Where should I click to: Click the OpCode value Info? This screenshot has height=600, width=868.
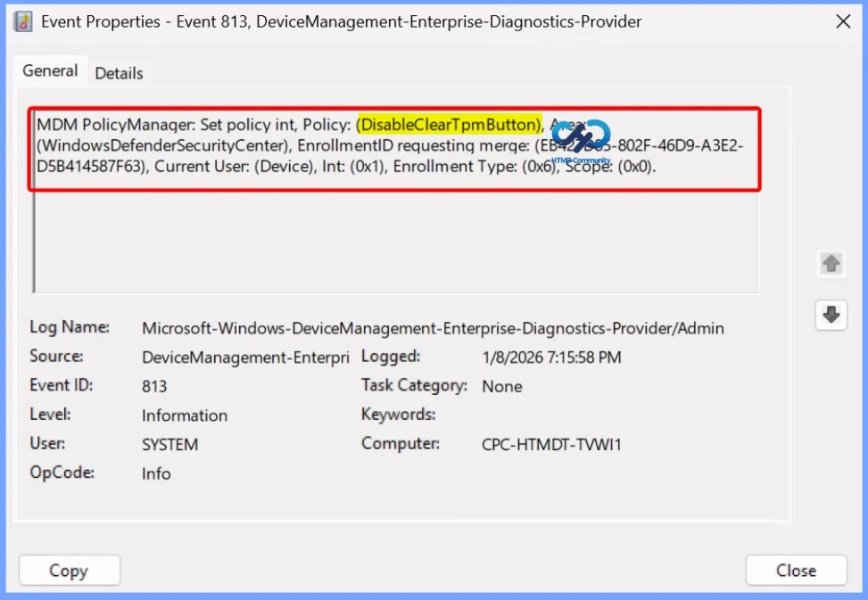[155, 473]
